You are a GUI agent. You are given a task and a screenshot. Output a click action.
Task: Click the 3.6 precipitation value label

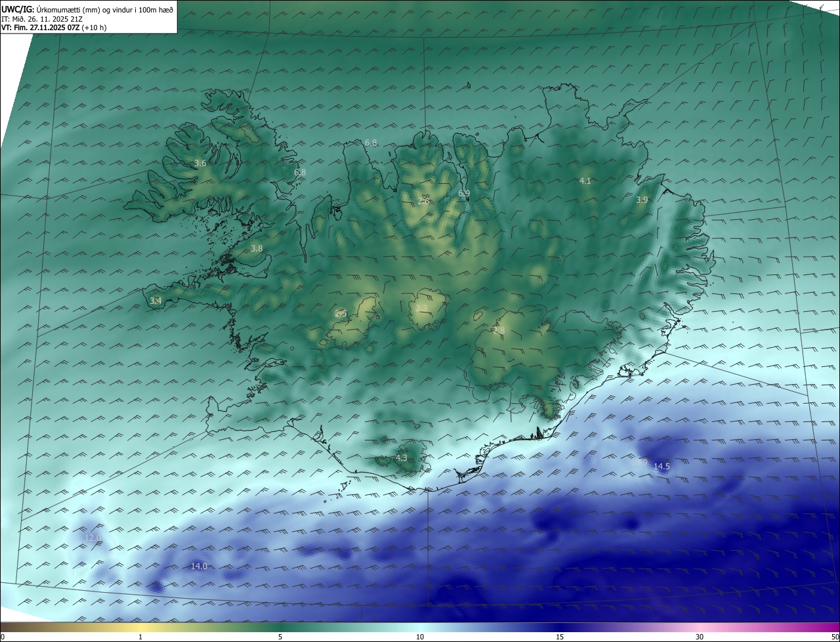200,163
